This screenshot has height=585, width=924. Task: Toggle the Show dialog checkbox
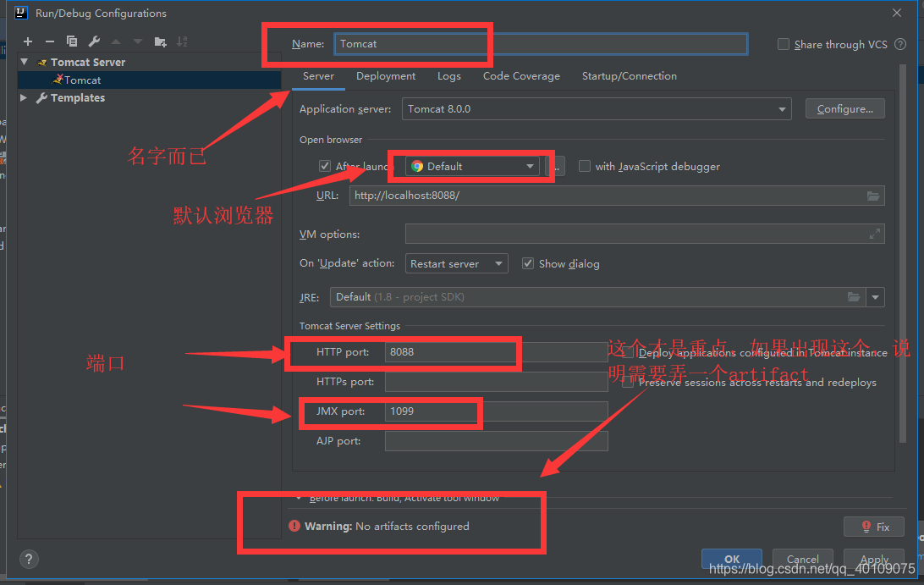click(x=528, y=263)
